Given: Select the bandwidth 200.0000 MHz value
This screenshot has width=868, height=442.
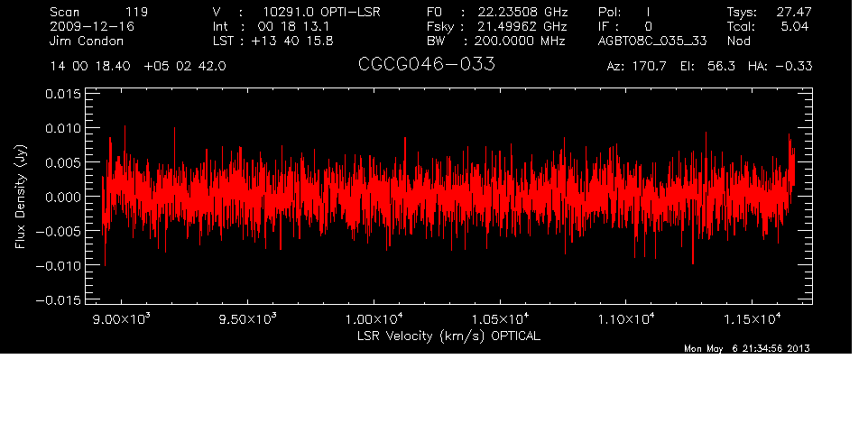Looking at the screenshot, I should (520, 41).
